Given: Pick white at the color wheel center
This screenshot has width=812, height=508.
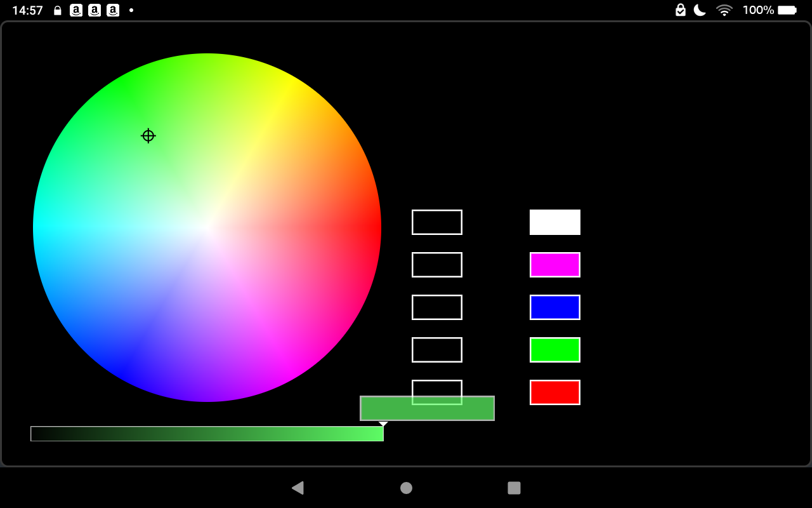Looking at the screenshot, I should [207, 227].
